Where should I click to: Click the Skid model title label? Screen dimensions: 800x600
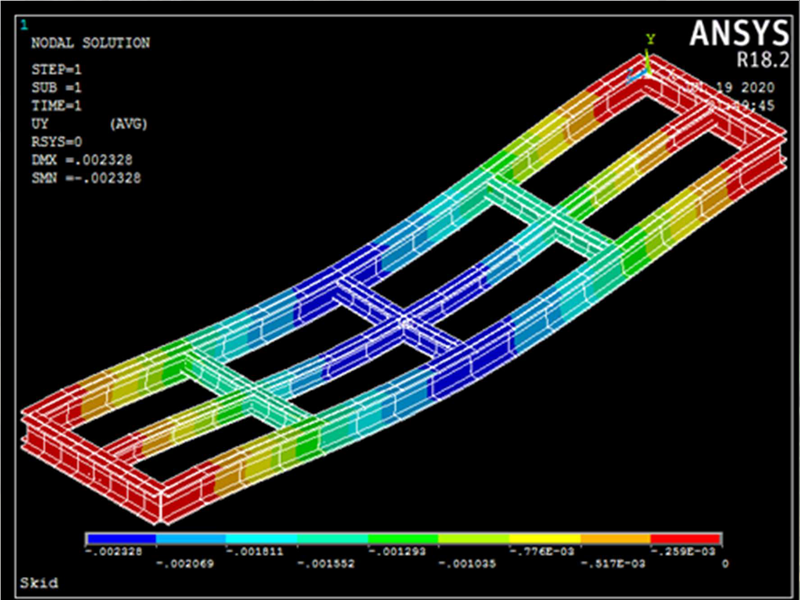point(38,582)
